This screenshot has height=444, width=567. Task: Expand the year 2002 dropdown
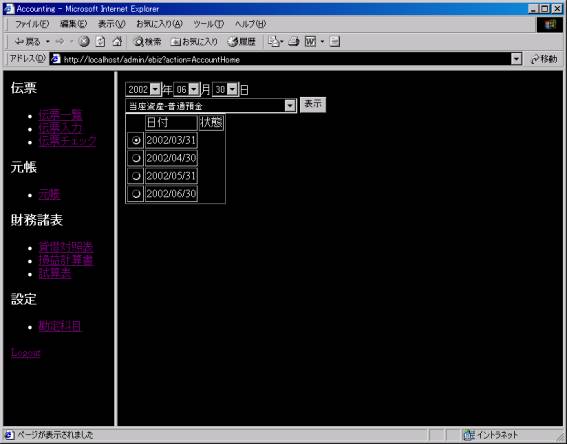[x=155, y=89]
